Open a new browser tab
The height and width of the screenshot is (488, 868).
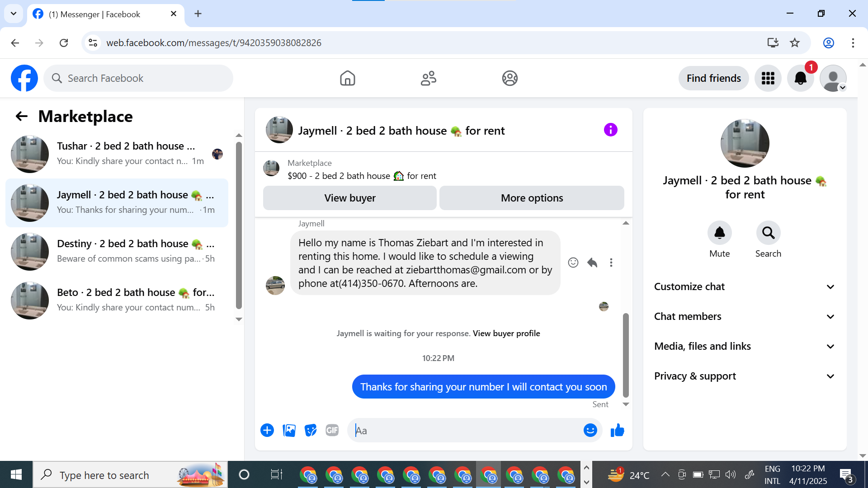click(198, 14)
